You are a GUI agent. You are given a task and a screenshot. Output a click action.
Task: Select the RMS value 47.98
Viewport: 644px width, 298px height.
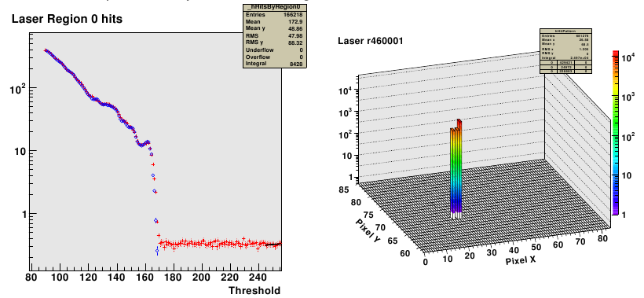point(296,35)
